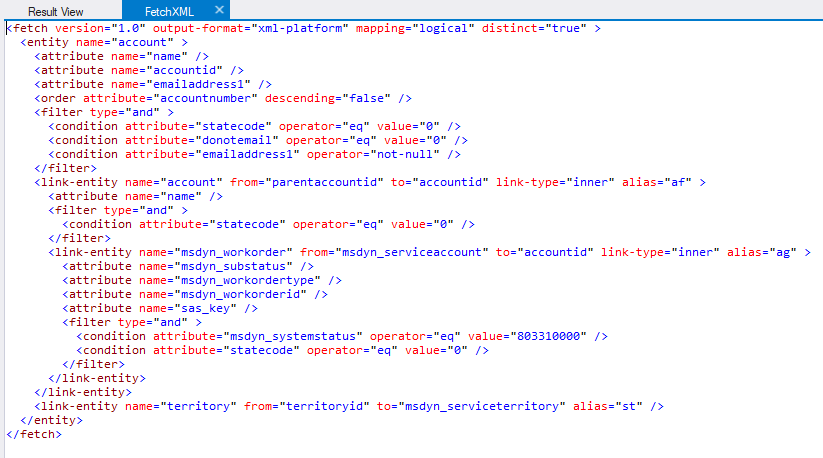Switch to the Result View tab

(56, 10)
